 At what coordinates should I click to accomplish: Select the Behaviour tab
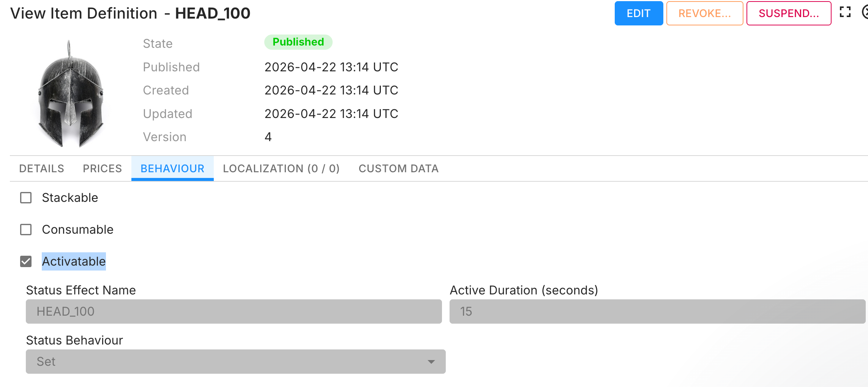172,168
